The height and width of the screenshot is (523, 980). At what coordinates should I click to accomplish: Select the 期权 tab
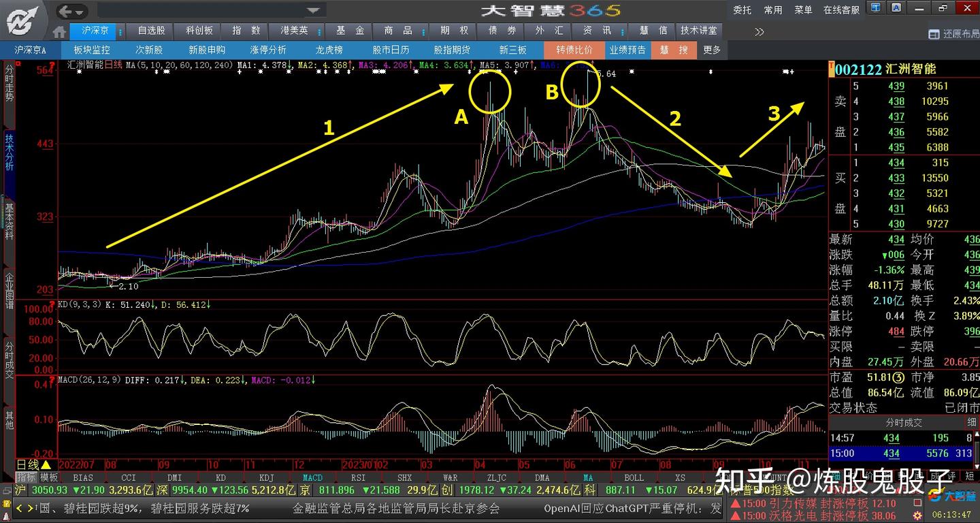point(455,31)
